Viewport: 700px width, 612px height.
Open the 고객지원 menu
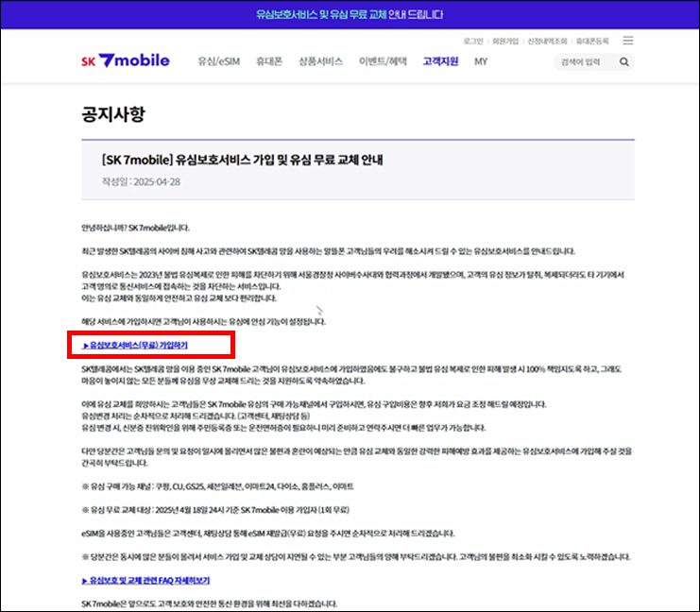coord(440,61)
